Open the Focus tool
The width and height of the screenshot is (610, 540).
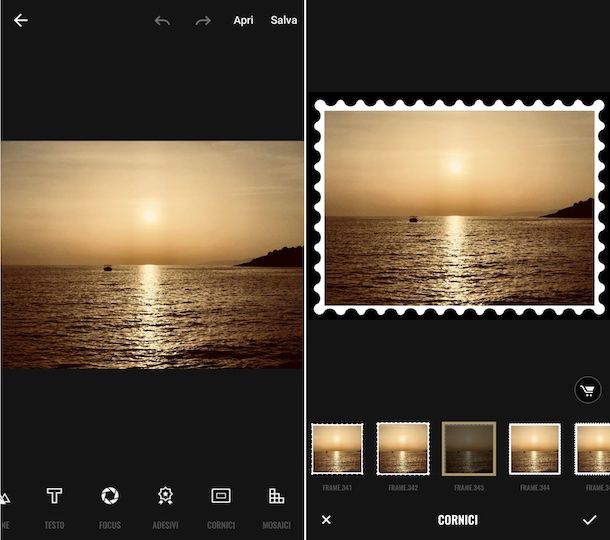point(110,507)
